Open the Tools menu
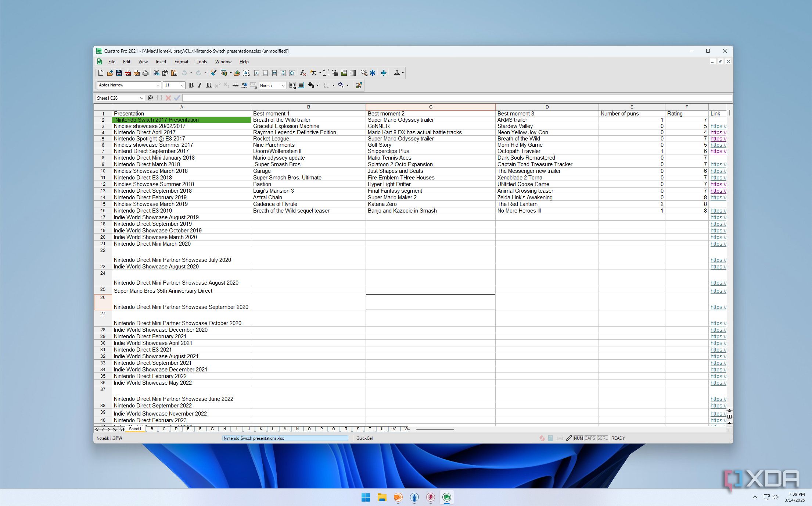Screen dimensions: 812x506 [201, 62]
